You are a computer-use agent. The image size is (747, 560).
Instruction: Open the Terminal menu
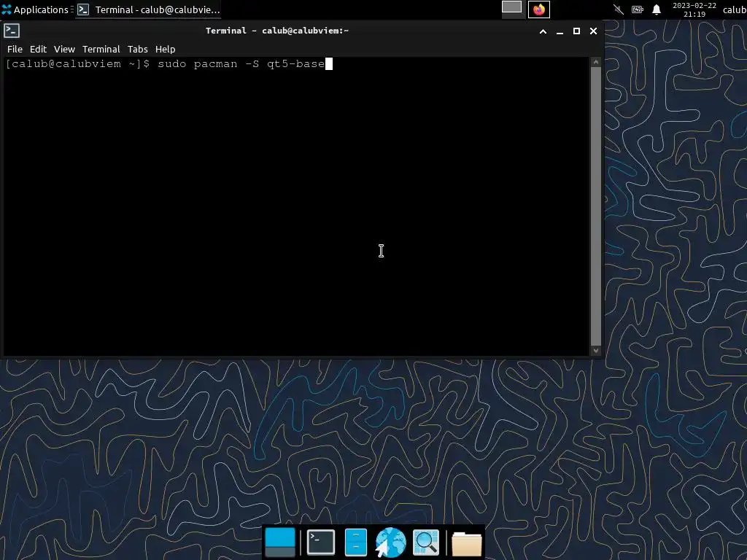coord(101,49)
